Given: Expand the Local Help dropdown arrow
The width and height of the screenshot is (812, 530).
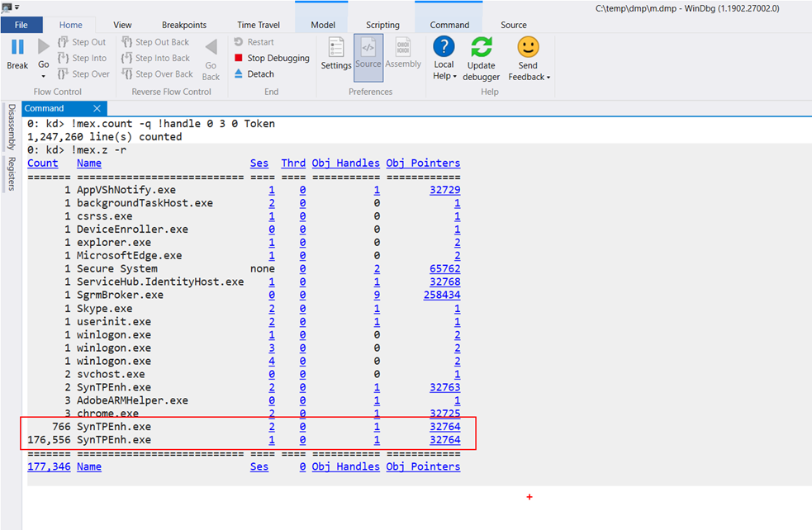Looking at the screenshot, I should (x=454, y=77).
